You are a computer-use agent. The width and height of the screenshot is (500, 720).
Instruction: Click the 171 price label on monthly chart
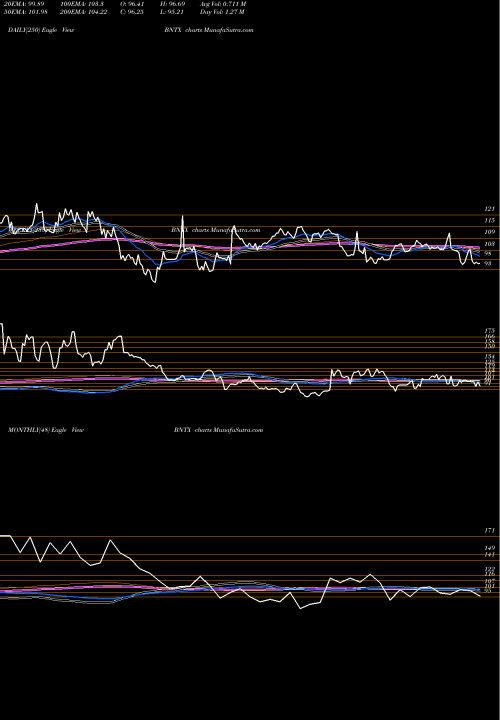[489, 531]
